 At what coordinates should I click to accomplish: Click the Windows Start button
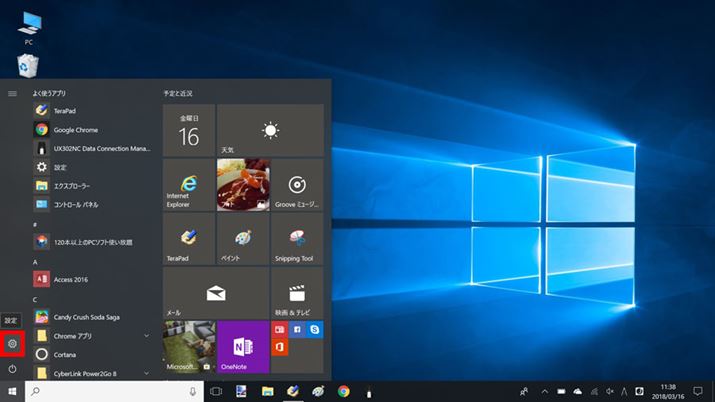tap(12, 392)
